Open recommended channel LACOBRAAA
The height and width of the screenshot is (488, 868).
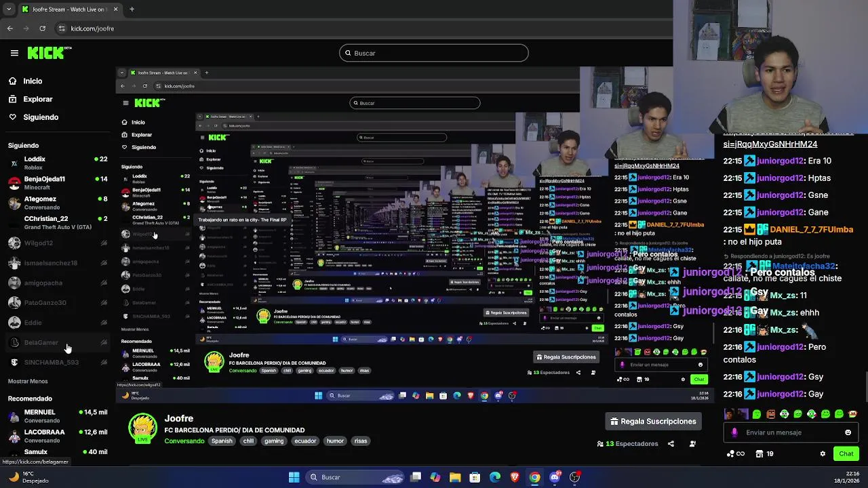click(x=58, y=435)
